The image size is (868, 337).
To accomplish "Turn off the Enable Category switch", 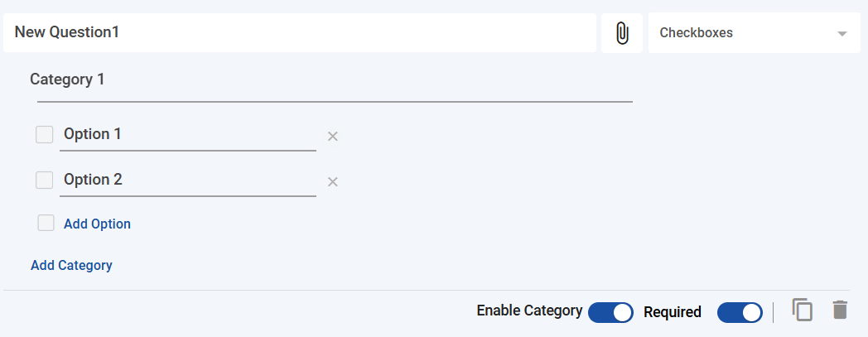I will [610, 312].
